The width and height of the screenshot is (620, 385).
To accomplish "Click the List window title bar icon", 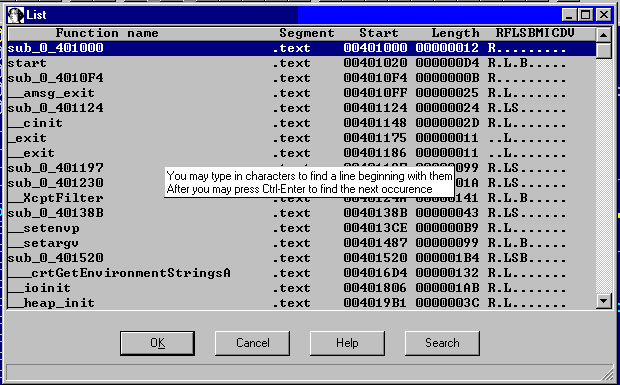I will (x=16, y=15).
